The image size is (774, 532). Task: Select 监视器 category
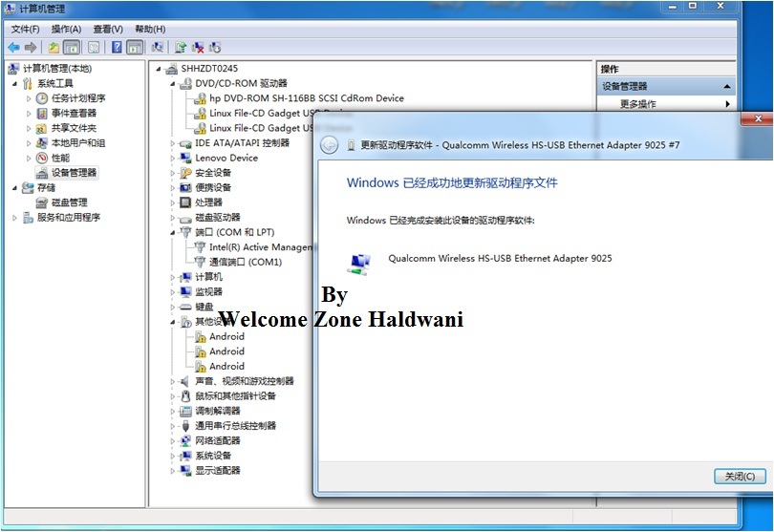[208, 291]
